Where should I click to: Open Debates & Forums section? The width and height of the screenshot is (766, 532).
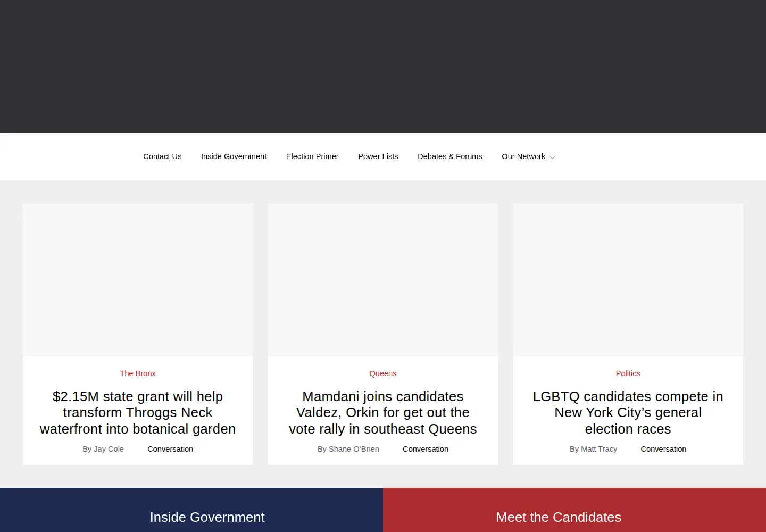450,156
